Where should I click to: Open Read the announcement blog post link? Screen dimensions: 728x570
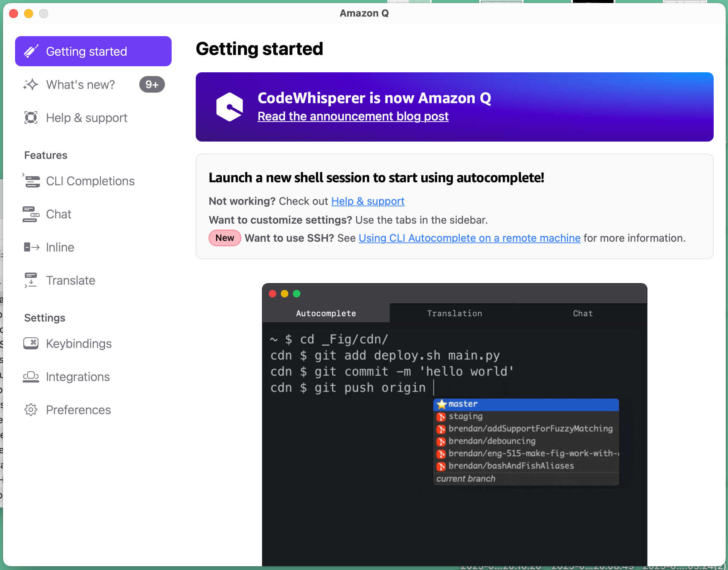pyautogui.click(x=353, y=116)
